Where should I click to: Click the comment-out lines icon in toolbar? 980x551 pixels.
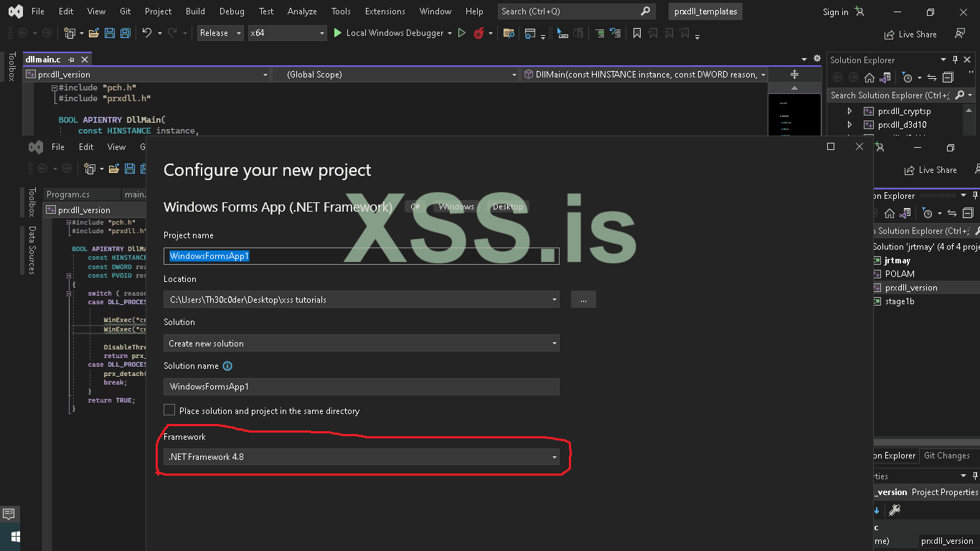pos(598,33)
